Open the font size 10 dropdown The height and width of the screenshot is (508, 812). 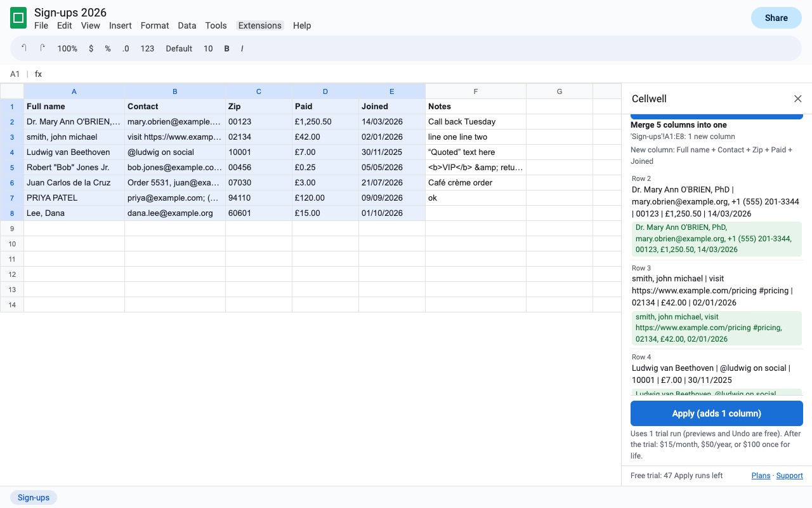(208, 48)
